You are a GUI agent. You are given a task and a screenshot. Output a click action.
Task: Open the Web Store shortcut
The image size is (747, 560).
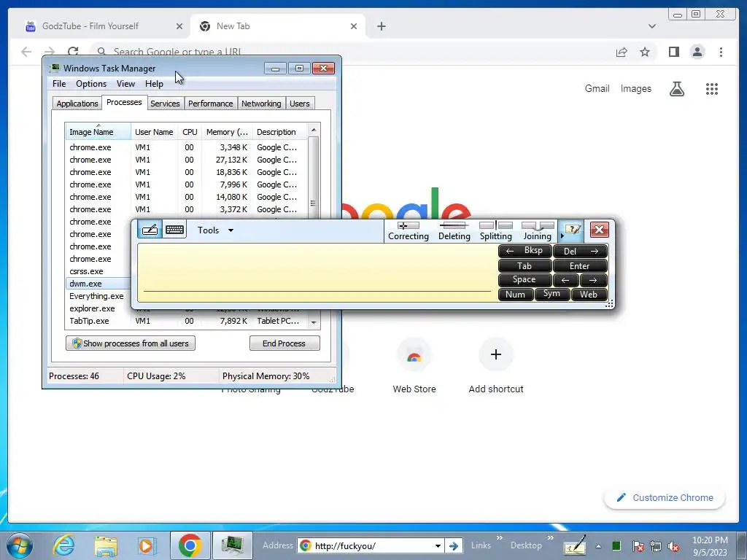(414, 366)
